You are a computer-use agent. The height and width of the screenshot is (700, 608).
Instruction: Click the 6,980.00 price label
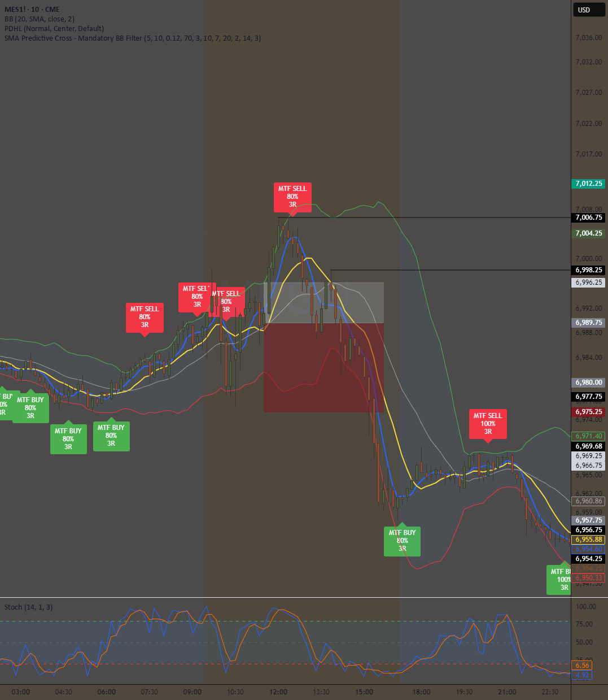click(589, 382)
